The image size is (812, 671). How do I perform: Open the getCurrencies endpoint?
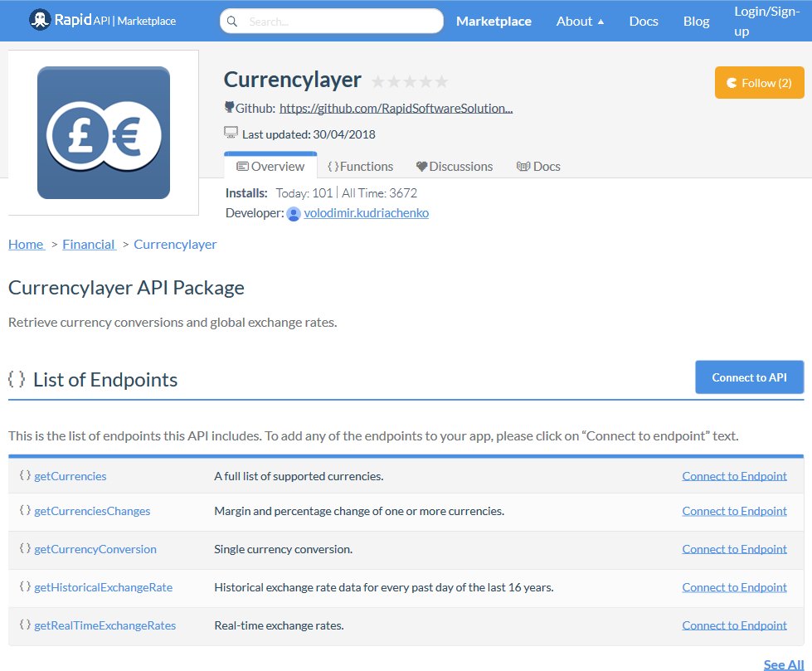(71, 476)
